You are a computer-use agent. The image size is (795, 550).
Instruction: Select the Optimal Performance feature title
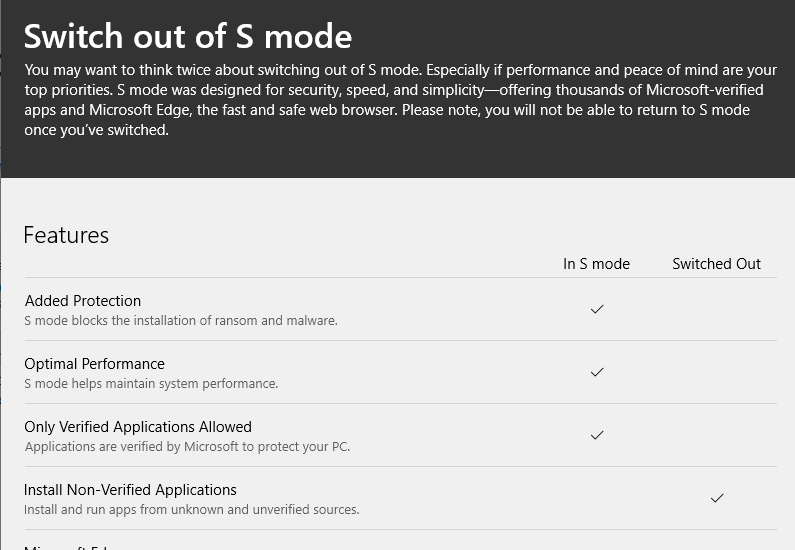pos(94,363)
